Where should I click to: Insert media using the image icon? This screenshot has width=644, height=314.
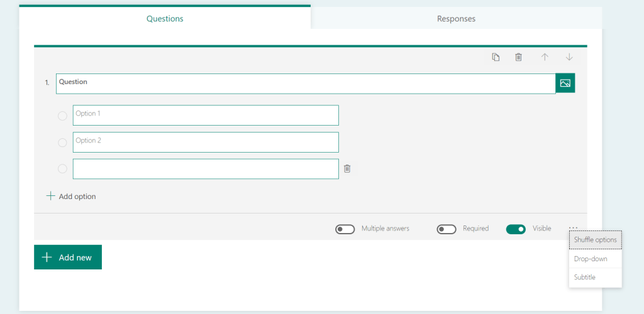pyautogui.click(x=565, y=84)
